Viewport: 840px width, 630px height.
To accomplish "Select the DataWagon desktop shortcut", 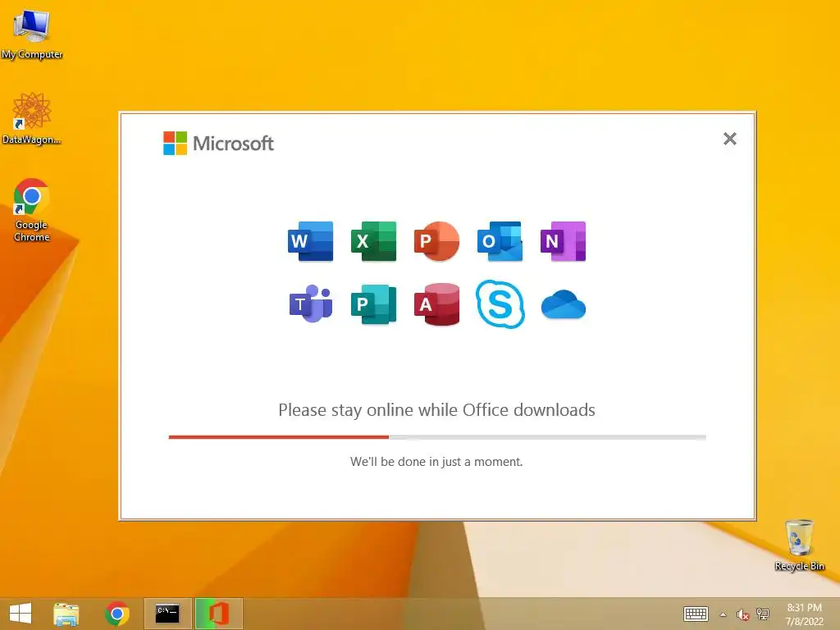I will [32, 118].
